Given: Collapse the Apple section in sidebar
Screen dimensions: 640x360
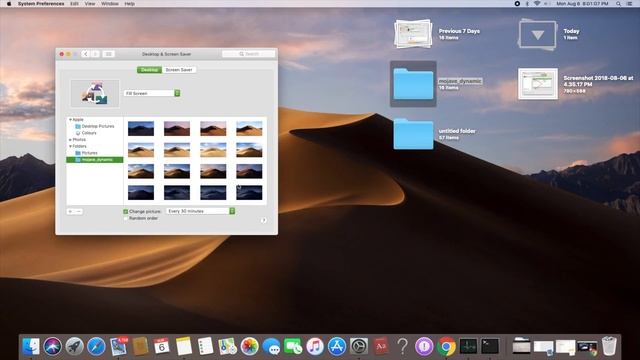Looking at the screenshot, I should tap(70, 120).
